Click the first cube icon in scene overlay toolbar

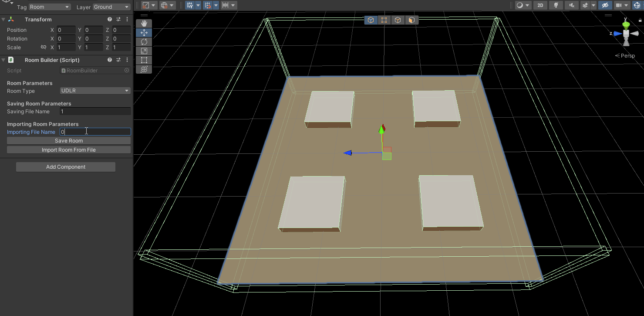click(371, 20)
